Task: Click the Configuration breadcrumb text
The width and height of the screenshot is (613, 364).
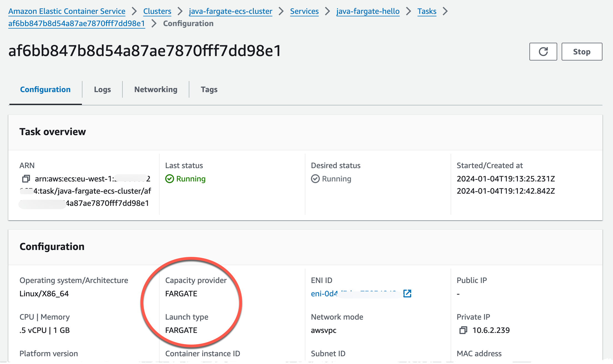Action: coord(188,23)
